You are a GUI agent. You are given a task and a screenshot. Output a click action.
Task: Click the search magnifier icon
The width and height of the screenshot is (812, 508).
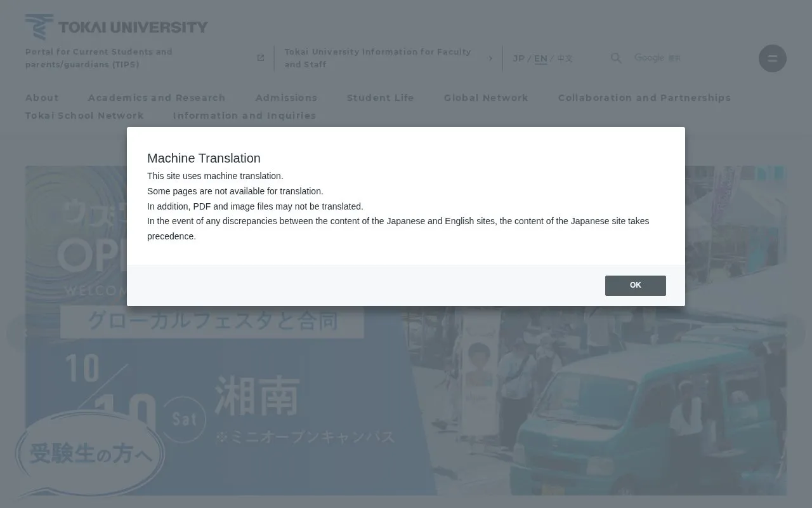coord(616,58)
